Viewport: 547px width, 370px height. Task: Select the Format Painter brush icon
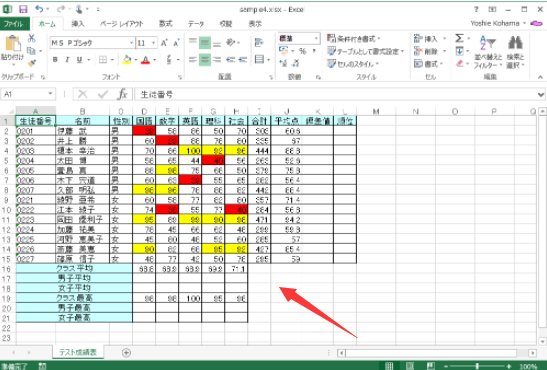click(x=32, y=63)
